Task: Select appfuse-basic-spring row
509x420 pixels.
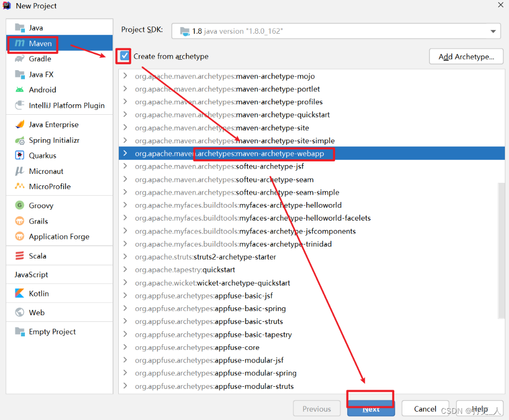Action: 312,308
